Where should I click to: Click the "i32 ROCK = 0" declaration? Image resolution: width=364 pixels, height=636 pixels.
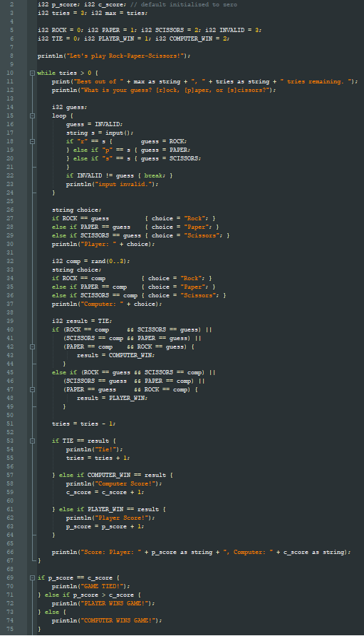59,30
